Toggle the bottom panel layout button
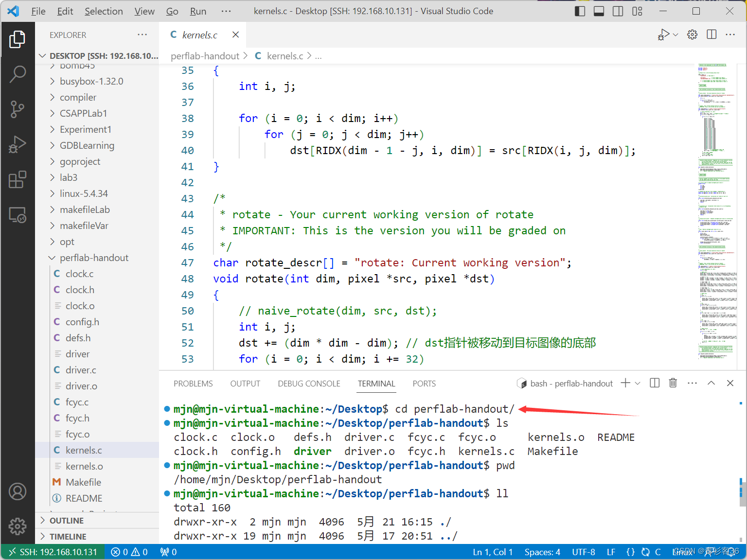Image resolution: width=747 pixels, height=560 pixels. [x=599, y=11]
